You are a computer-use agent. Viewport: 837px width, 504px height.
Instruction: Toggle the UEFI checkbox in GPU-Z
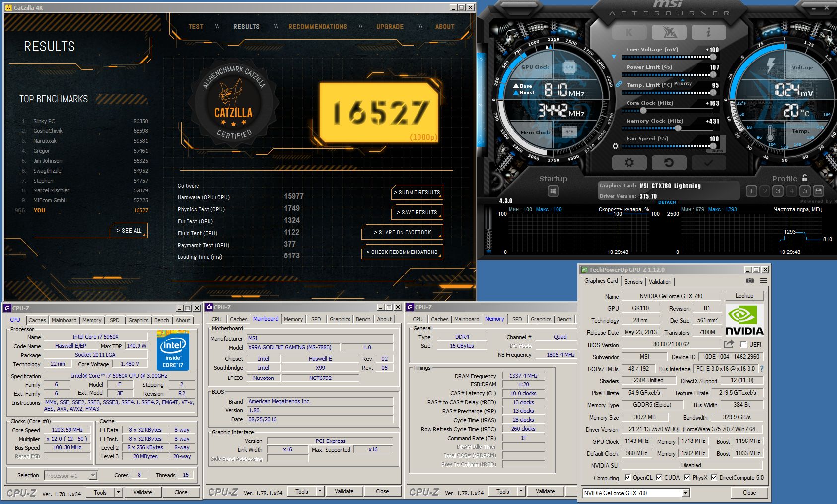[x=743, y=344]
